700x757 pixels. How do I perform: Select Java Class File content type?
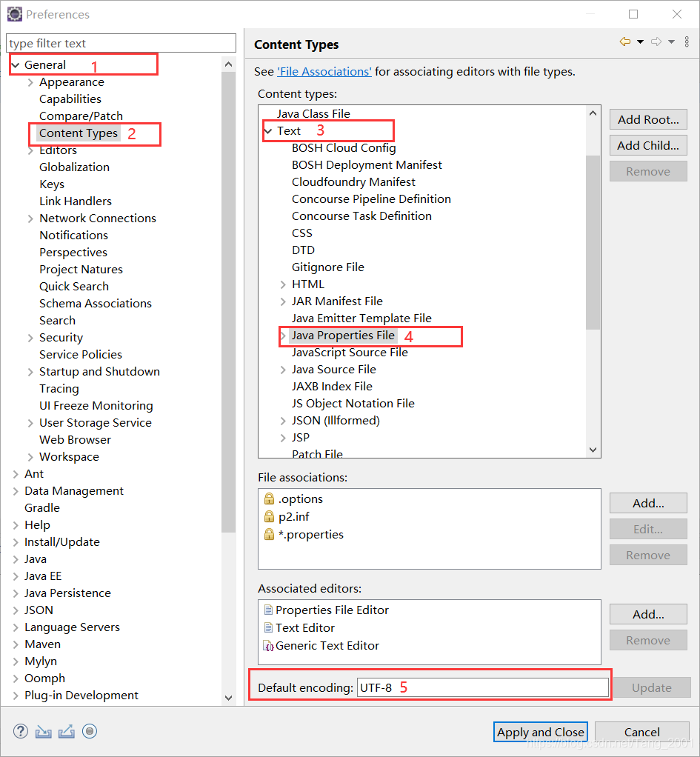coord(313,114)
